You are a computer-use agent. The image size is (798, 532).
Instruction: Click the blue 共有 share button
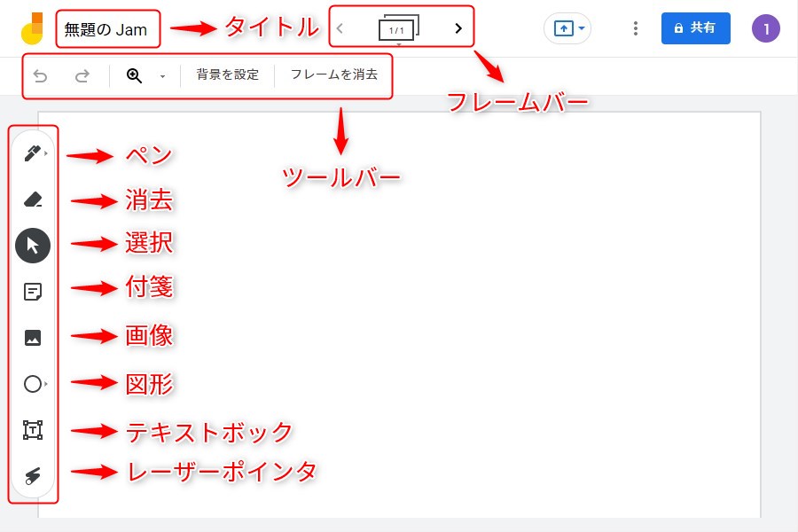[696, 28]
